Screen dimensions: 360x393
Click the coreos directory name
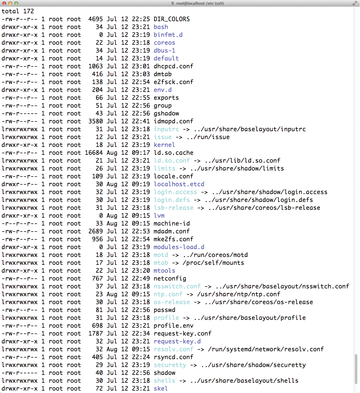[x=164, y=43]
